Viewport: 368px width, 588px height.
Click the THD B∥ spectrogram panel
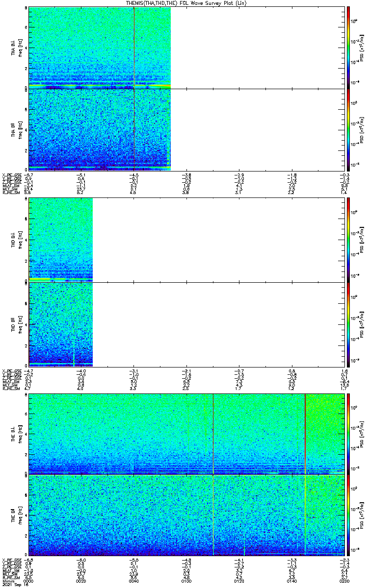point(186,324)
